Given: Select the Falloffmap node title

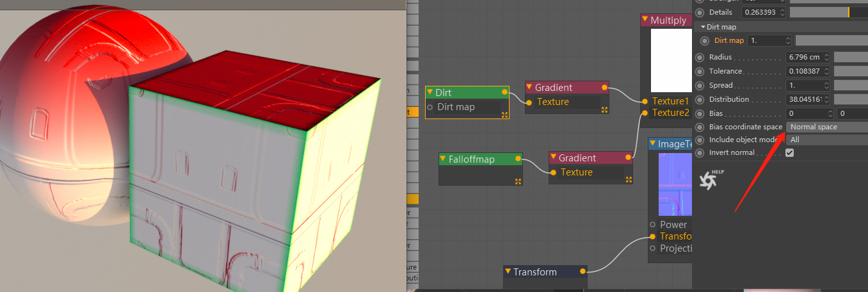Looking at the screenshot, I should point(471,159).
